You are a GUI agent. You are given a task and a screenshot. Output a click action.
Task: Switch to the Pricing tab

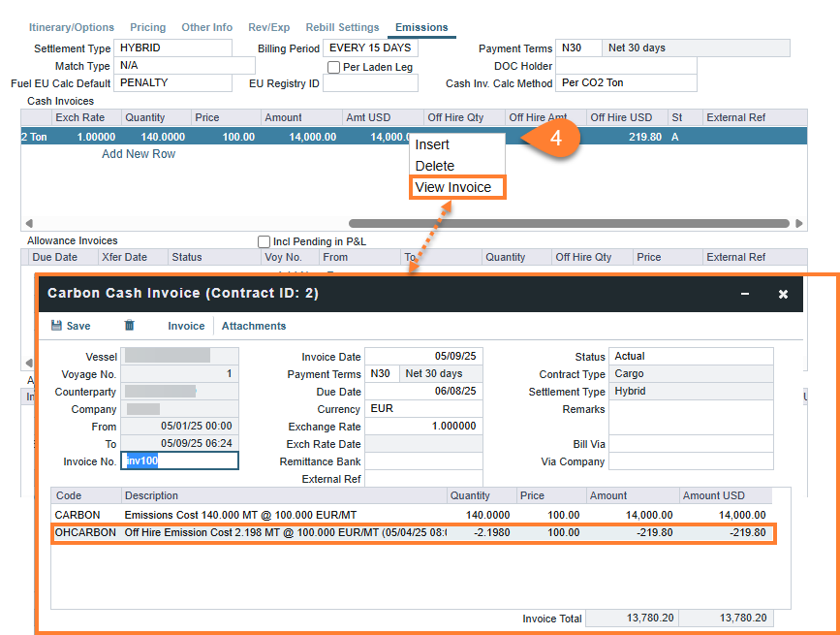click(148, 27)
